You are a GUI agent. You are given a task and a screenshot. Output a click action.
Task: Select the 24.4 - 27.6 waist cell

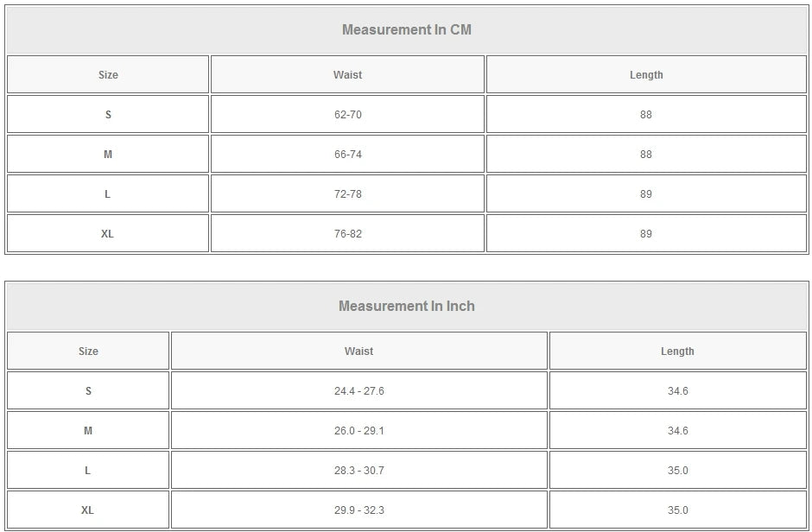[359, 391]
